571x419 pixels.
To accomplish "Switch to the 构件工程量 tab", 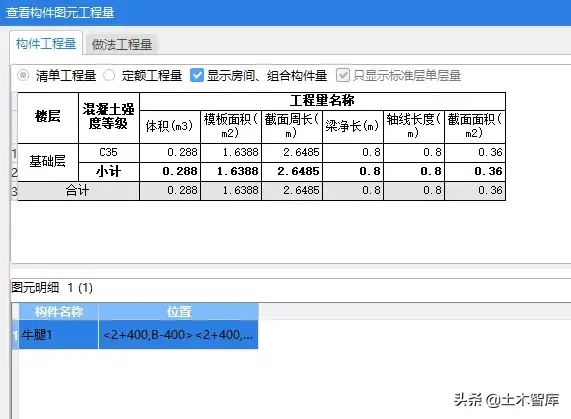I will pyautogui.click(x=46, y=44).
